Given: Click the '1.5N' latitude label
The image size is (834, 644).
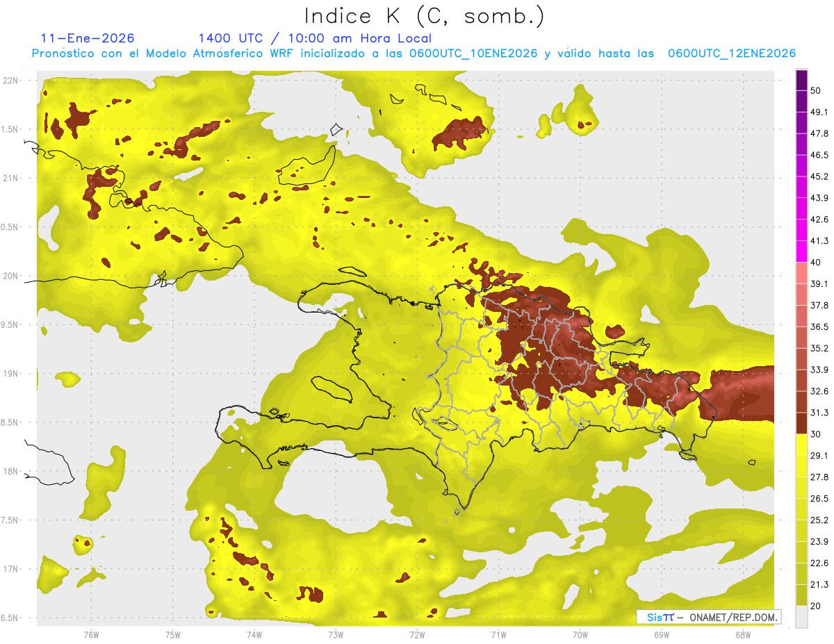Looking at the screenshot, I should pos(10,130).
